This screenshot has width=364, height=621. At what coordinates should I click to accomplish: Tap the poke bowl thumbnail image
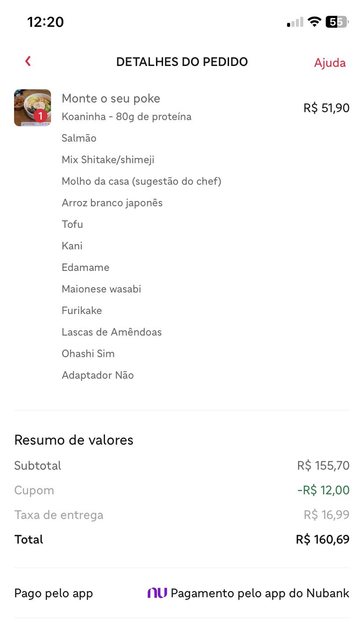(x=32, y=107)
